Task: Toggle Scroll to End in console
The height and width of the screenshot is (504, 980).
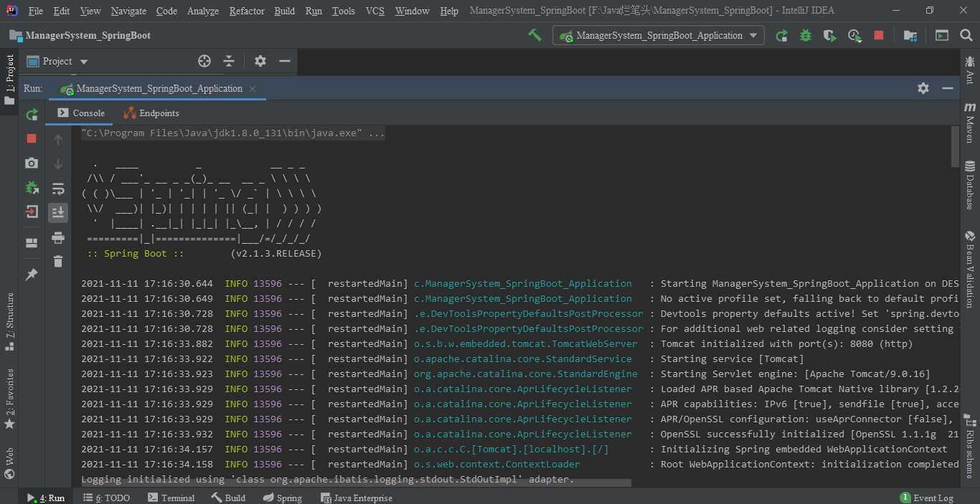Action: tap(58, 212)
